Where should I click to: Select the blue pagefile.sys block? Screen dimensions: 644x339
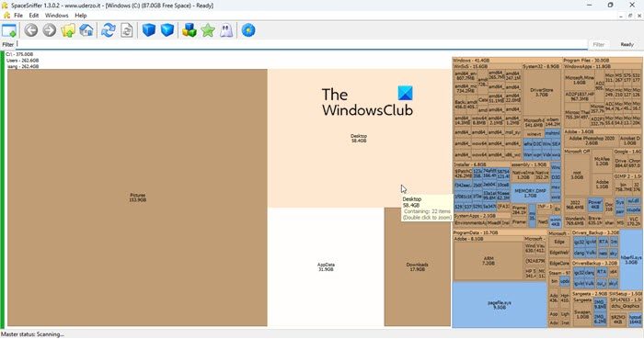coord(500,305)
